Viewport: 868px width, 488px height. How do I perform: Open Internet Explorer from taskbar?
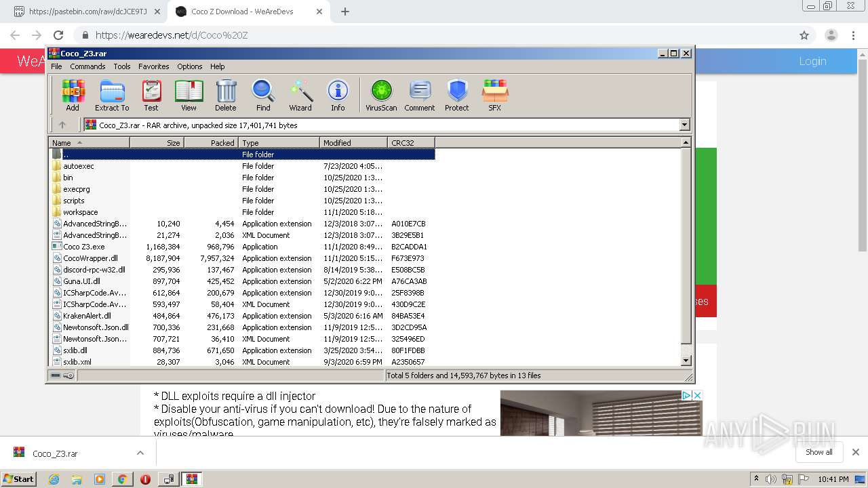point(54,479)
